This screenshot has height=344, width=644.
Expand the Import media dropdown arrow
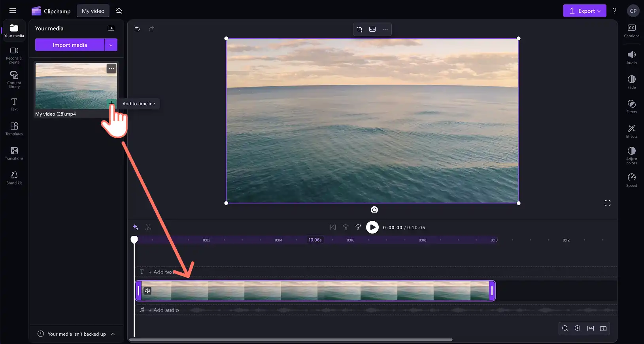111,45
